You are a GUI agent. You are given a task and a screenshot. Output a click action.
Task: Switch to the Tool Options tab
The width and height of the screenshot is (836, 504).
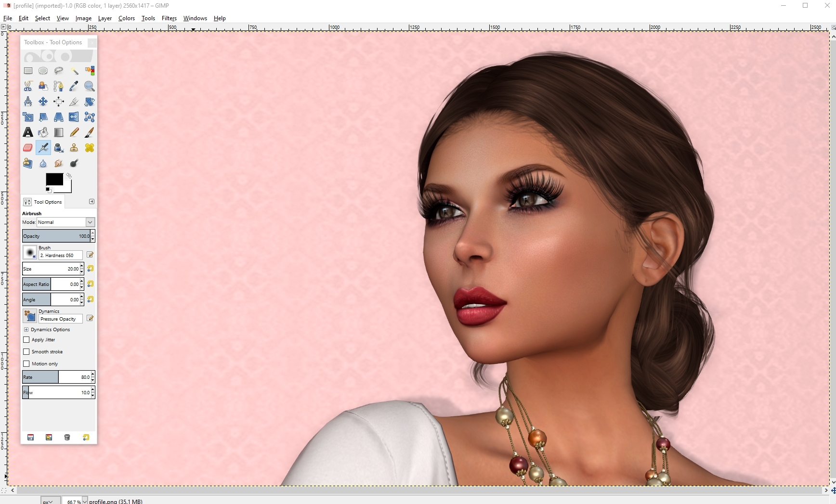(43, 202)
